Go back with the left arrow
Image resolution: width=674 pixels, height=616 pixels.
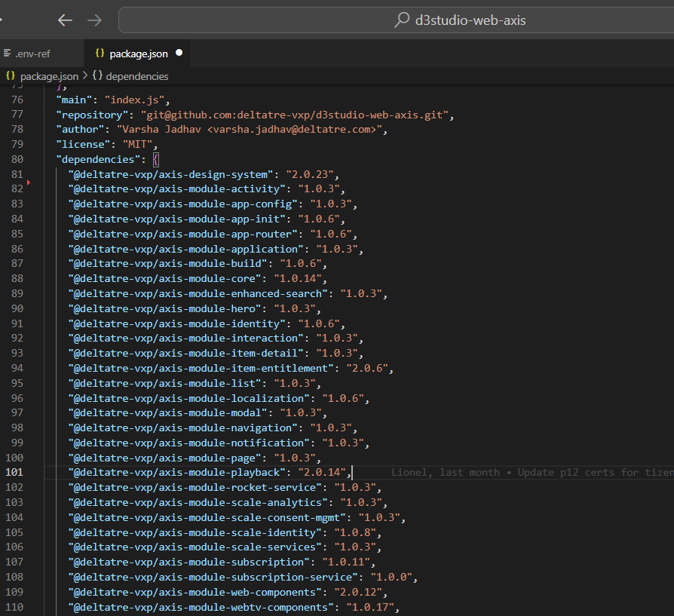65,20
